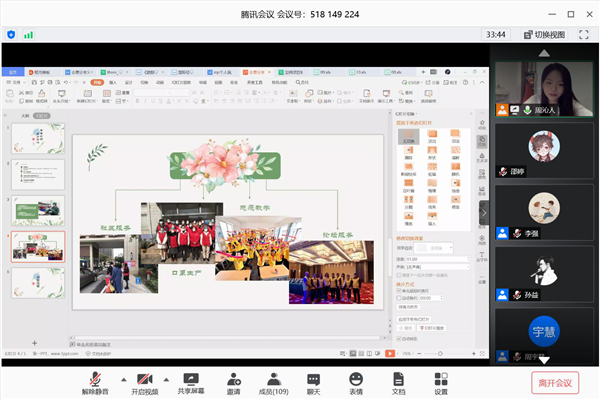Click the rehearse timing button under 自动换片
Viewport: 600px width, 400px height.
[x=408, y=307]
